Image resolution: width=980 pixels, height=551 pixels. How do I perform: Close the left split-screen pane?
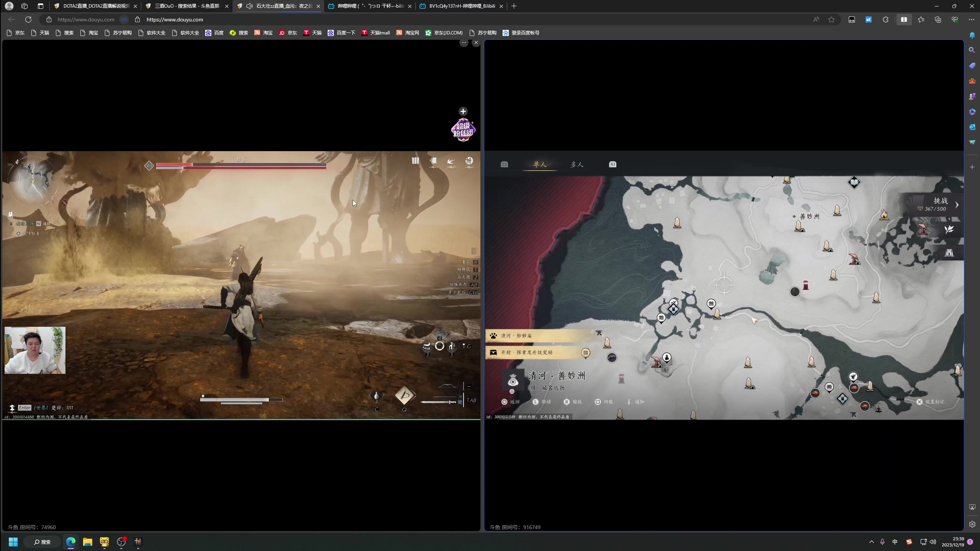pyautogui.click(x=476, y=43)
